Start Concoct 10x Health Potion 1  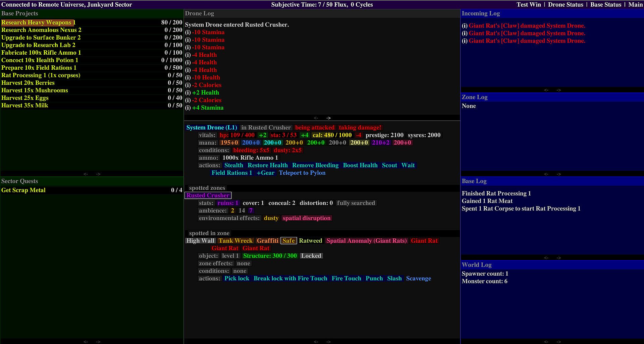coord(40,60)
